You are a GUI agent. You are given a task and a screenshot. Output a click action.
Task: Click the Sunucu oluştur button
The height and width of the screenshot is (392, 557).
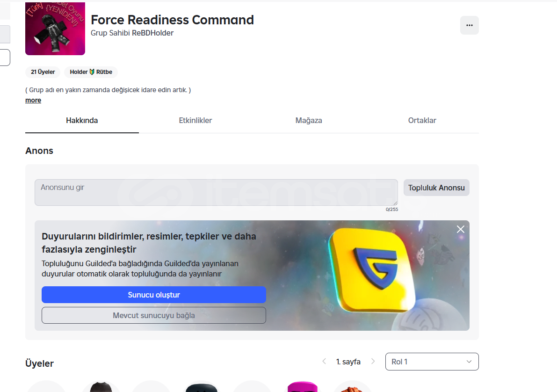(x=154, y=295)
